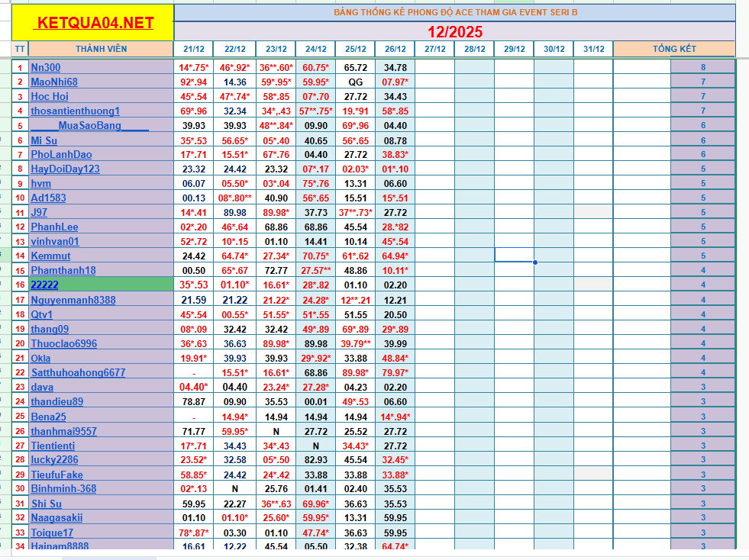Select the 21/12 date column header
The height and width of the screenshot is (560, 749).
193,49
